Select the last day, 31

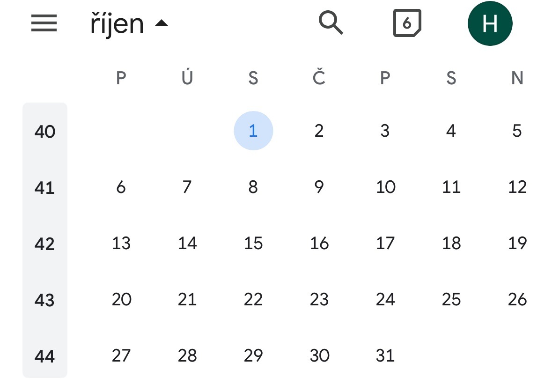pos(385,356)
